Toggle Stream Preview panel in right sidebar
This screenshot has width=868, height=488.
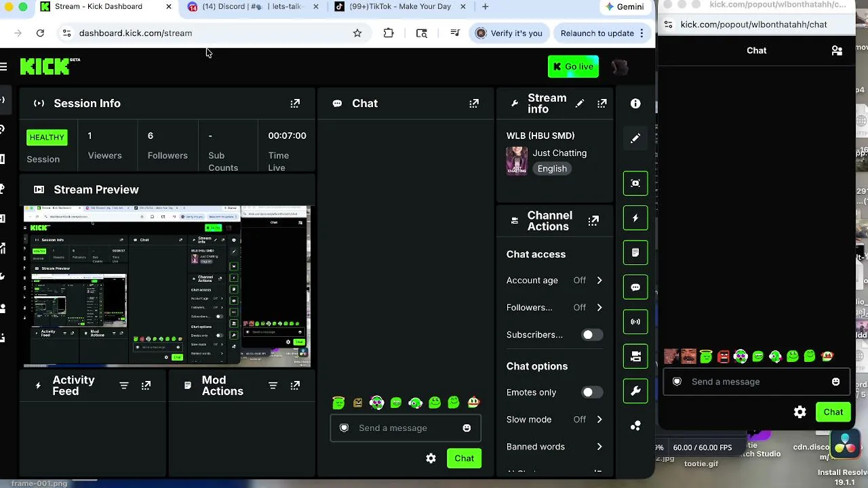pyautogui.click(x=635, y=184)
